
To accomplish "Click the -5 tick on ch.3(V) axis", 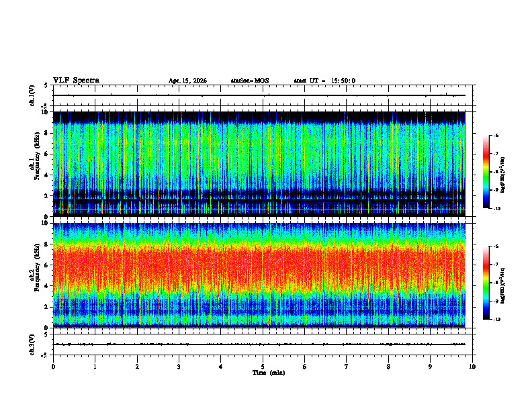I will coord(45,355).
